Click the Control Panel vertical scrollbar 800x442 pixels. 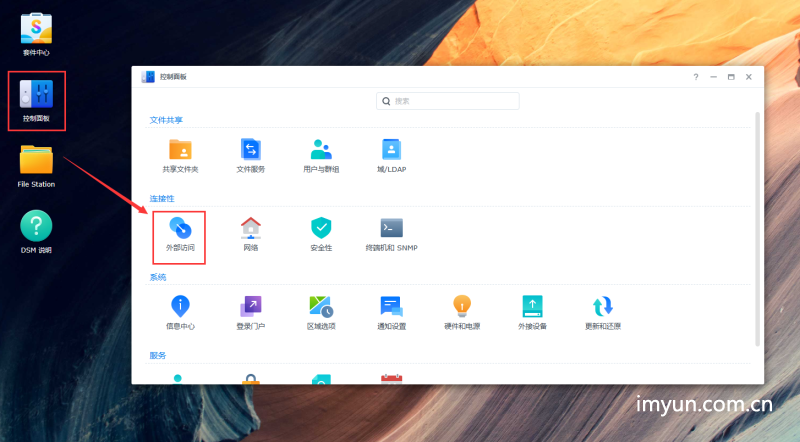coord(758,229)
